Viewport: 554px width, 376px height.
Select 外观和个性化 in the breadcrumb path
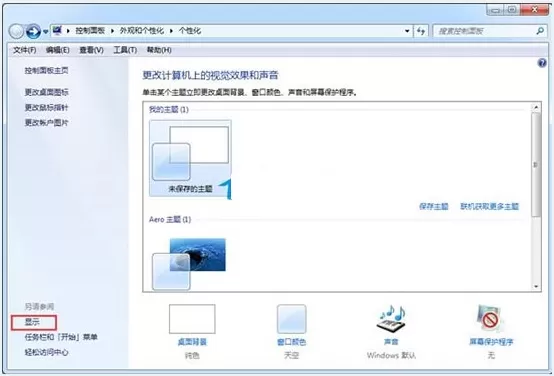point(142,31)
